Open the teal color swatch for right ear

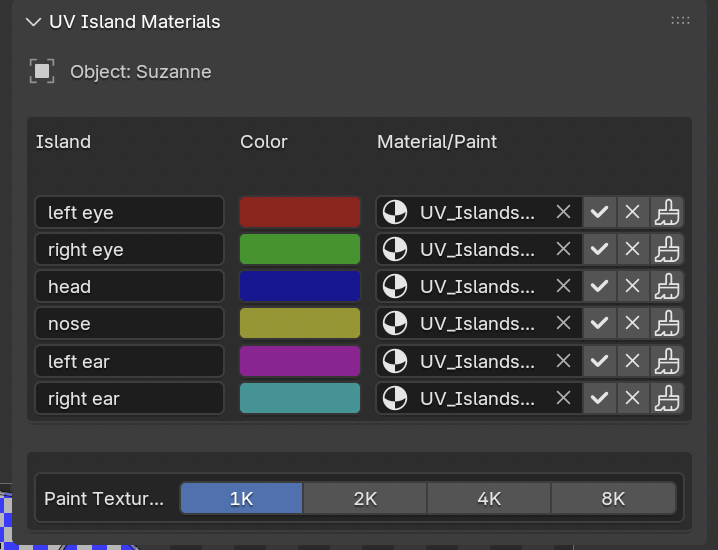point(300,399)
